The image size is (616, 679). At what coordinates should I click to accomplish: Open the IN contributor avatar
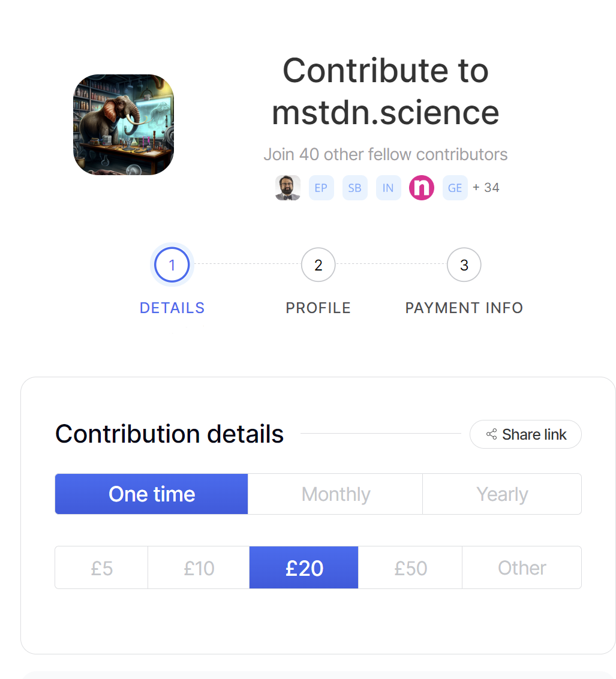388,188
